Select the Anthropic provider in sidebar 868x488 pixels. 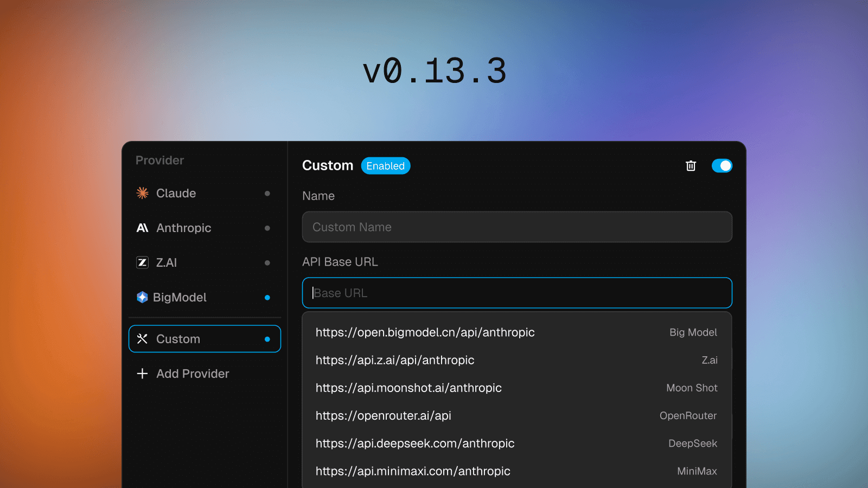point(183,228)
